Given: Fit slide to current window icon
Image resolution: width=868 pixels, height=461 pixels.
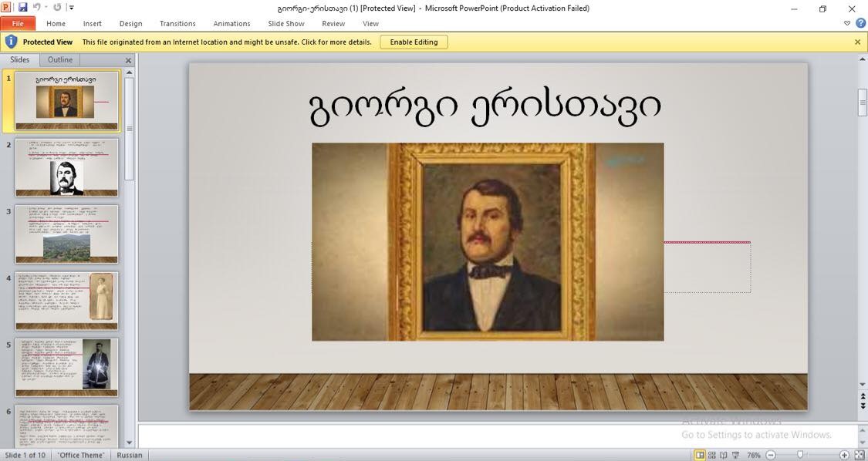Looking at the screenshot, I should [860, 455].
